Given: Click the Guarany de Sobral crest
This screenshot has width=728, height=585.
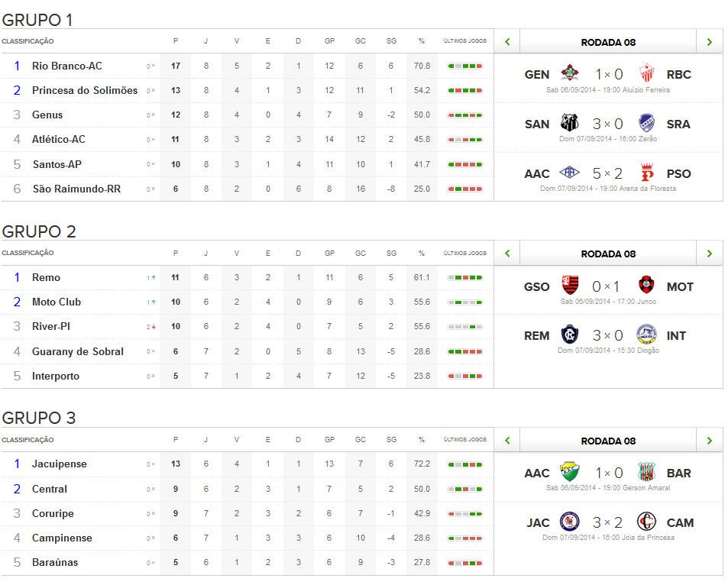Looking at the screenshot, I should [571, 286].
